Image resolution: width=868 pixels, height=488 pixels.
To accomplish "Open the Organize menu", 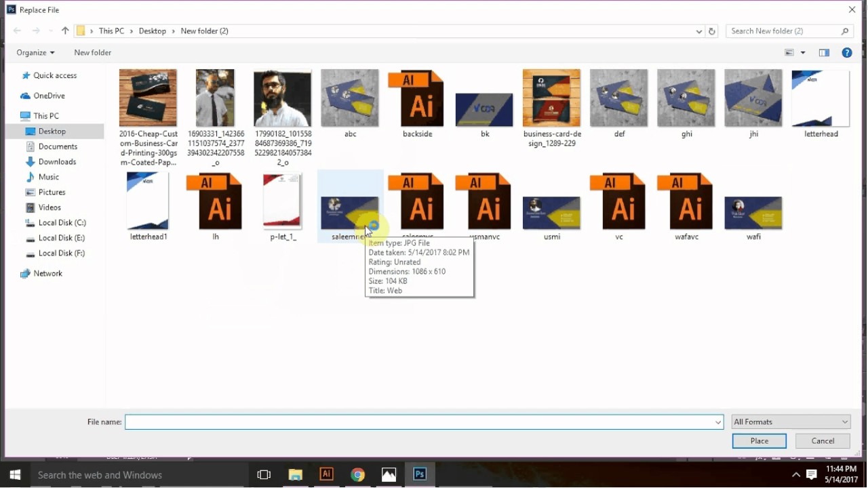I will coord(35,53).
